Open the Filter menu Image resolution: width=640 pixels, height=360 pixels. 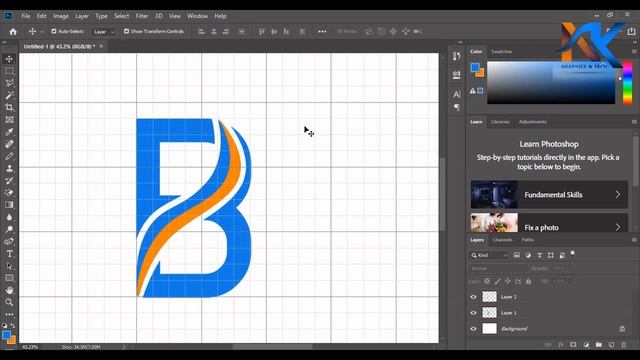[x=142, y=16]
